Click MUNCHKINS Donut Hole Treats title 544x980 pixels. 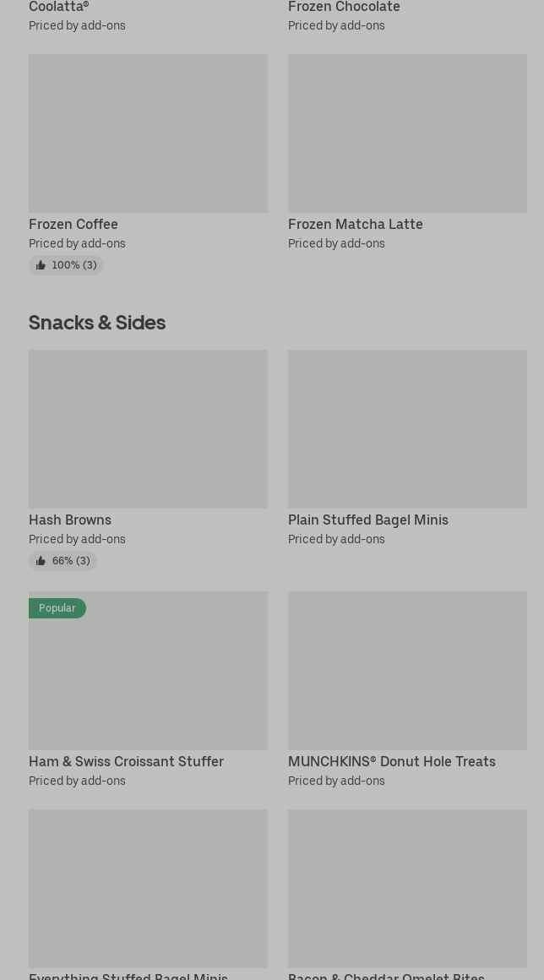[x=392, y=762]
